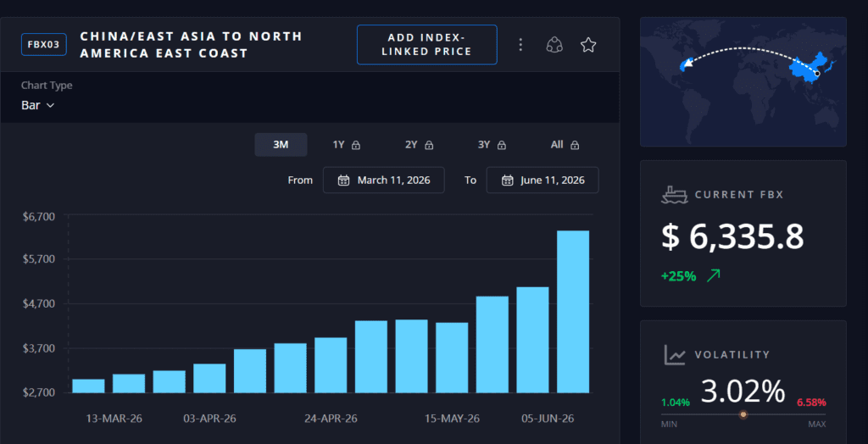Image resolution: width=868 pixels, height=444 pixels.
Task: Click the 3.02% volatility value
Action: [743, 391]
